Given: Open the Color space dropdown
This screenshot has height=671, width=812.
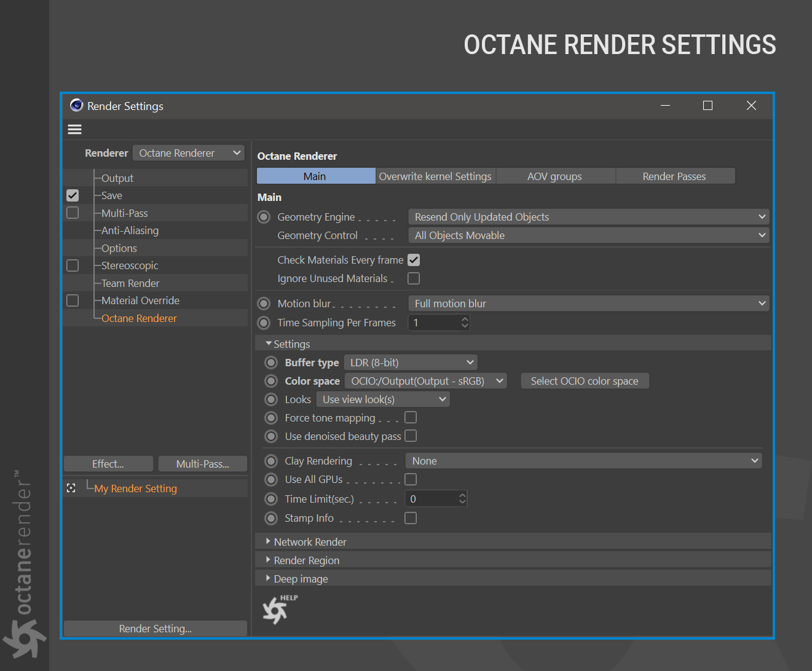Looking at the screenshot, I should (426, 381).
